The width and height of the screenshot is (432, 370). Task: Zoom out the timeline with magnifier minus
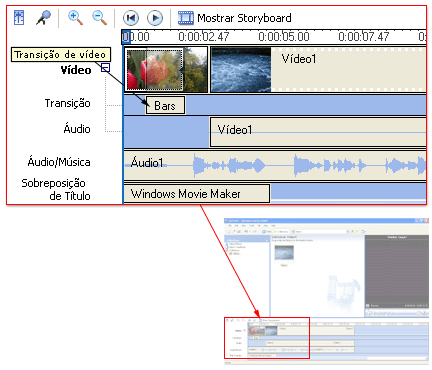click(x=100, y=18)
